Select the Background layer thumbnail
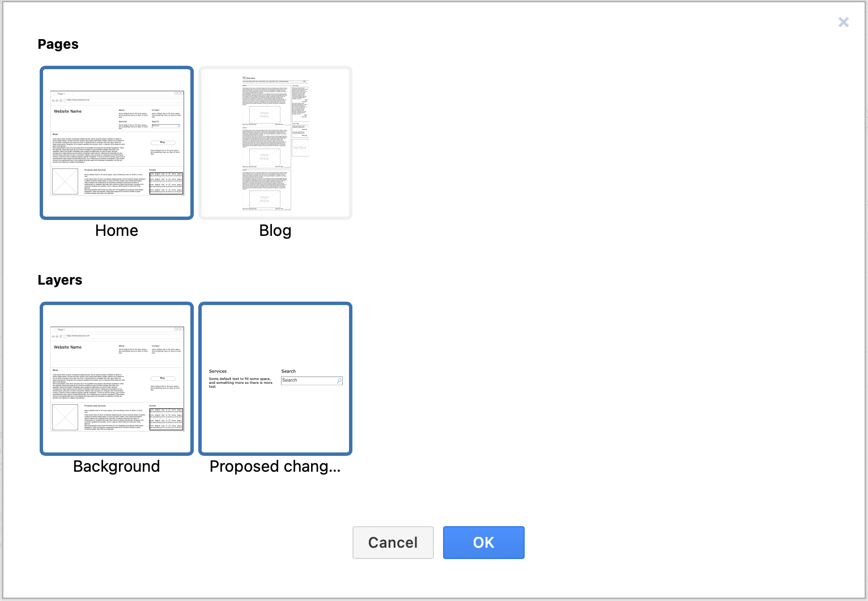Viewport: 868px width, 601px height. (116, 378)
